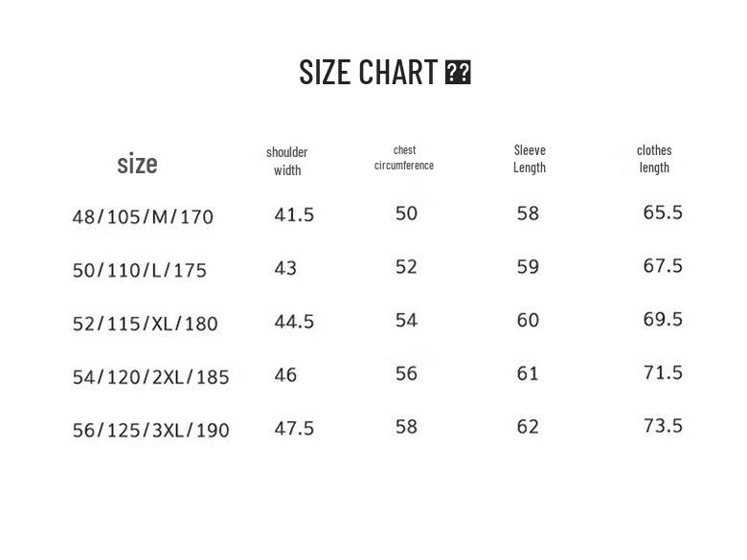Select the 50/110/L/175 size row label
747x560 pixels.
point(140,271)
